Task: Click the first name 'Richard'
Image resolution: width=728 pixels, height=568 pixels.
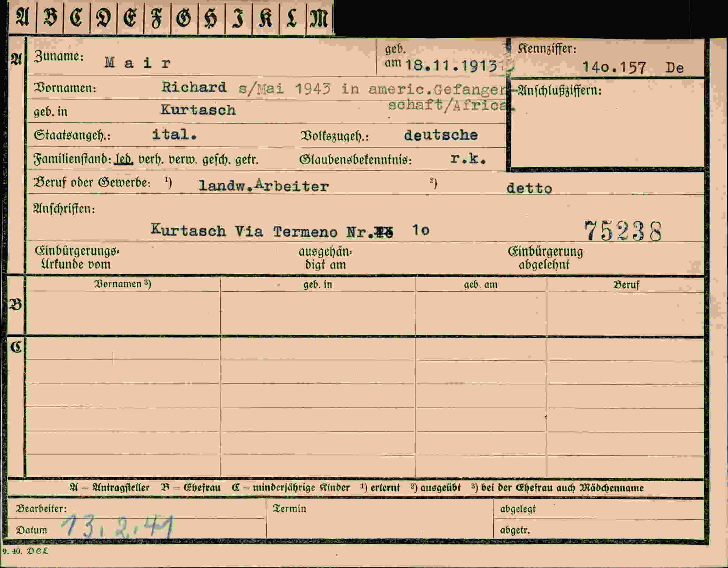Action: click(194, 87)
